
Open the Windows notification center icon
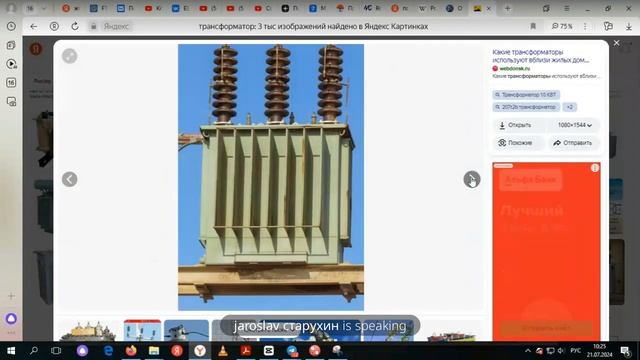coord(625,351)
